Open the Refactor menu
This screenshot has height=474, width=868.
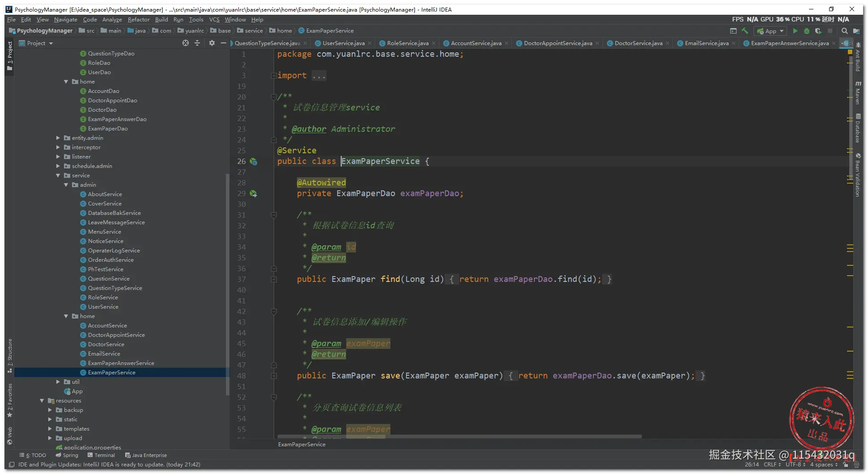139,20
